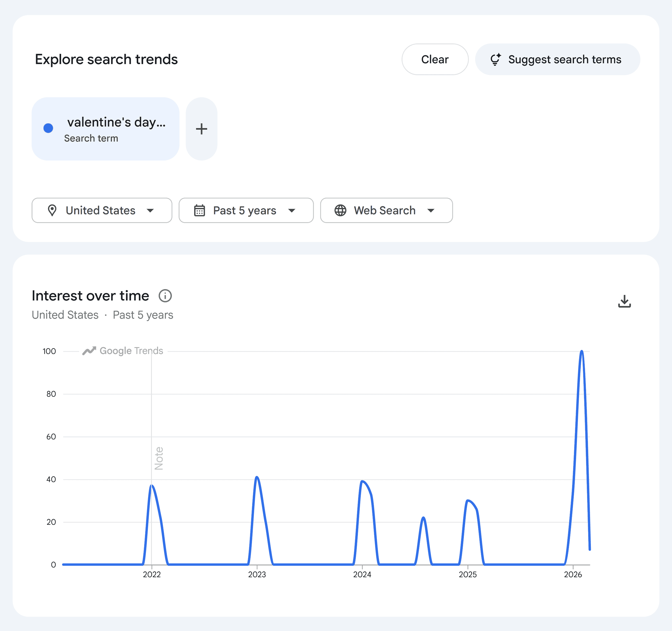Open Suggest search terms
Viewport: 672px width, 631px height.
(557, 59)
